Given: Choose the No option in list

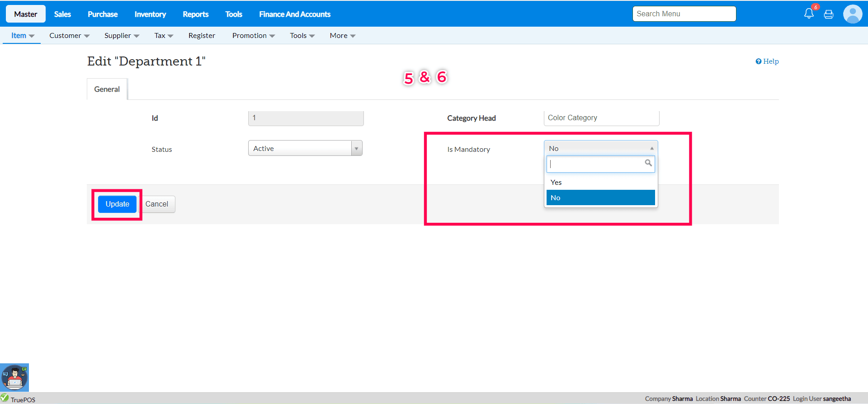Looking at the screenshot, I should click(600, 198).
